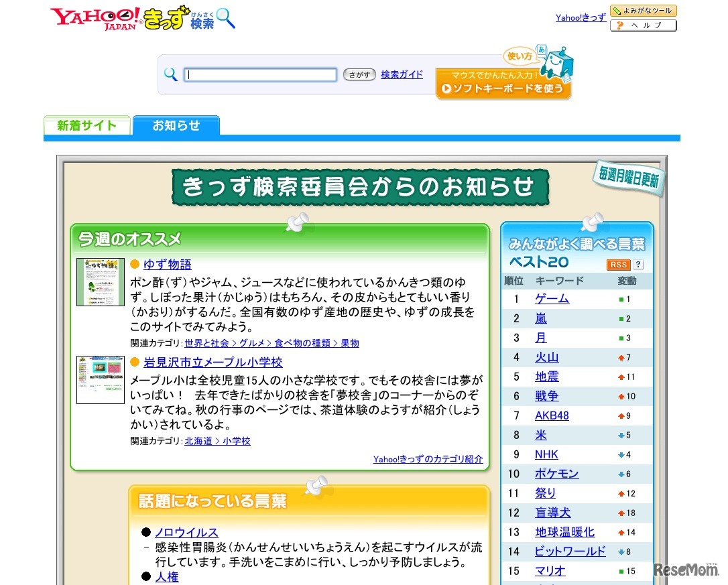Click into the search text field
The width and height of the screenshot is (728, 585).
[x=261, y=75]
